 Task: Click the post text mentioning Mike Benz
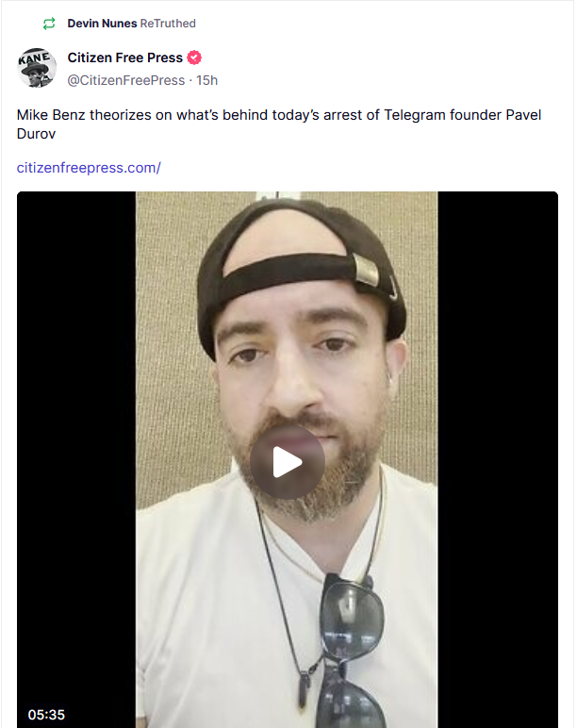pos(279,124)
